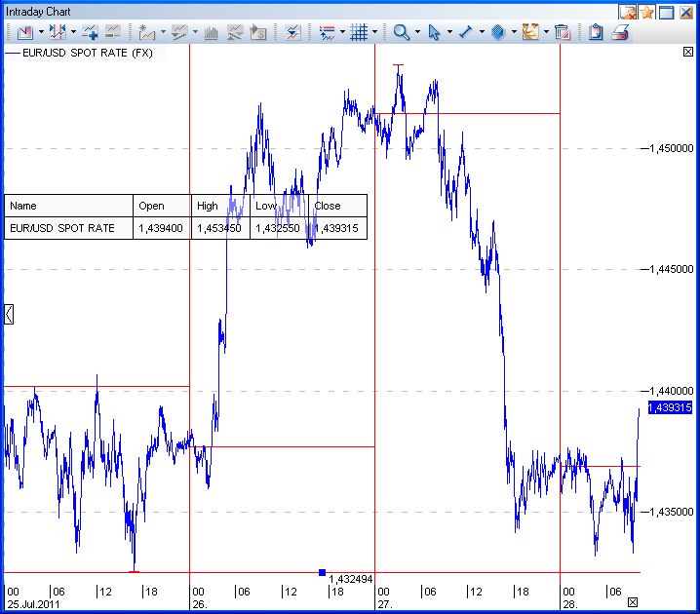This screenshot has width=700, height=614.
Task: Click the trash can delete drawings icon
Action: (x=563, y=32)
